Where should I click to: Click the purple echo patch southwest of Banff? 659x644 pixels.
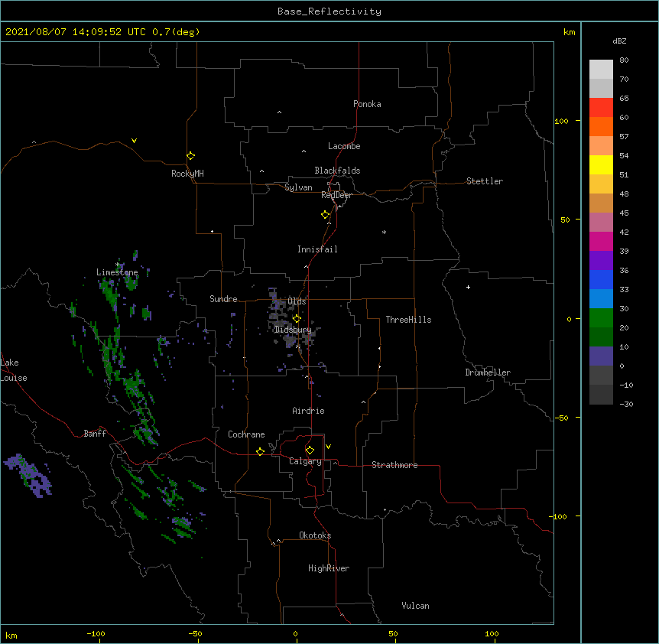coord(29,475)
